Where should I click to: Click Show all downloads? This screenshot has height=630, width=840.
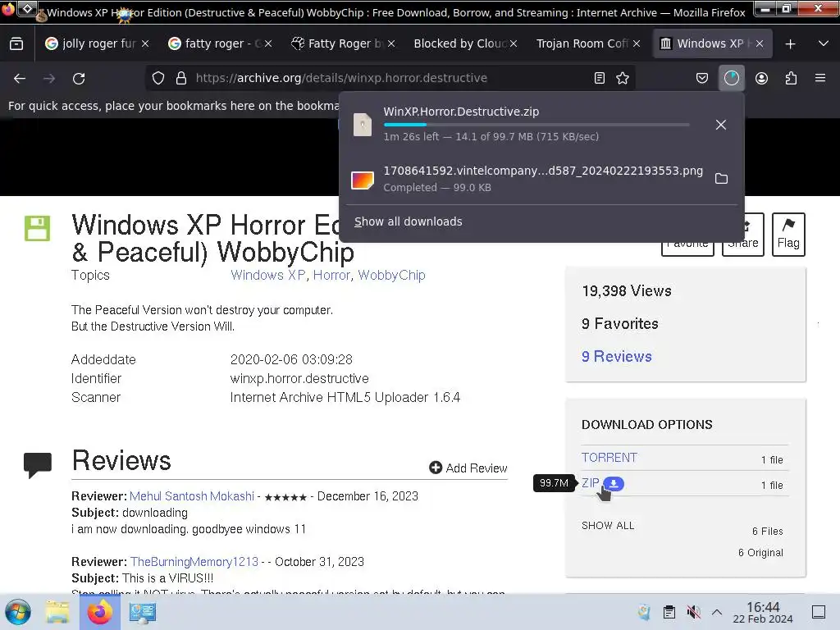[x=409, y=221]
